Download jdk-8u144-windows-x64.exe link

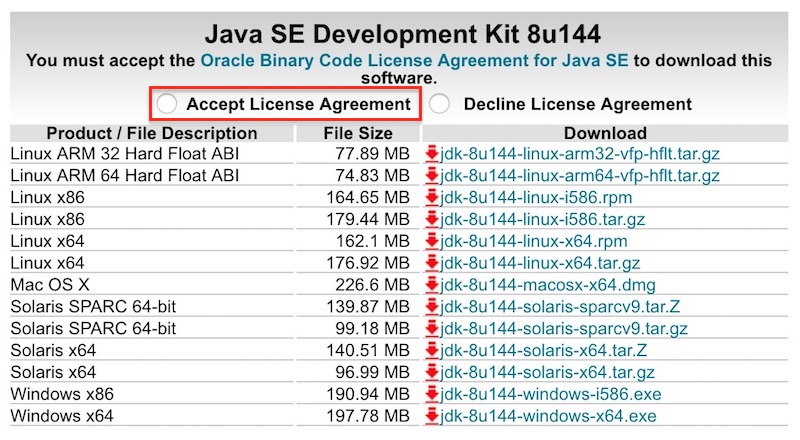point(548,416)
